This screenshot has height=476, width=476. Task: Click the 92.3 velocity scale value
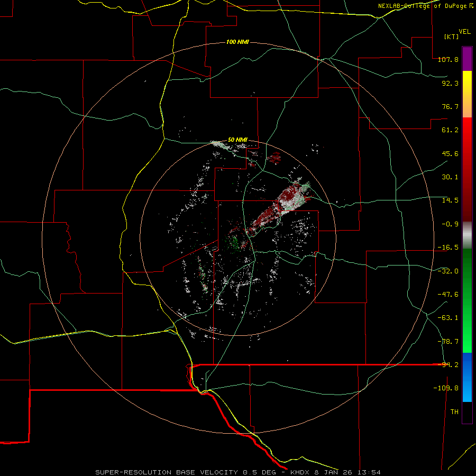point(450,83)
